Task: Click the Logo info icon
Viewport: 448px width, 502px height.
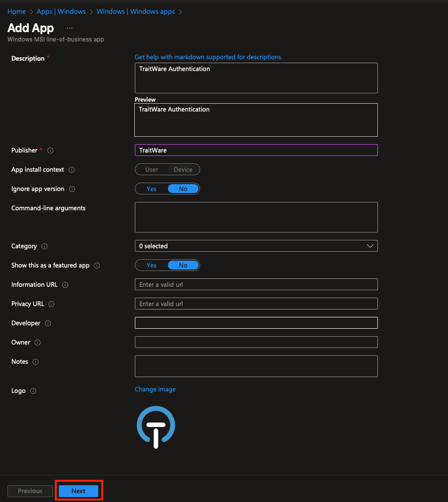Action: tap(33, 390)
